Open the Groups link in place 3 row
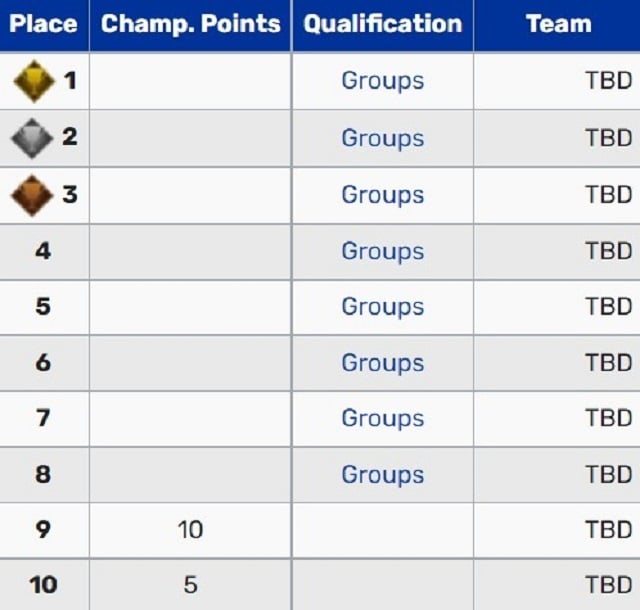The image size is (640, 610). tap(383, 195)
